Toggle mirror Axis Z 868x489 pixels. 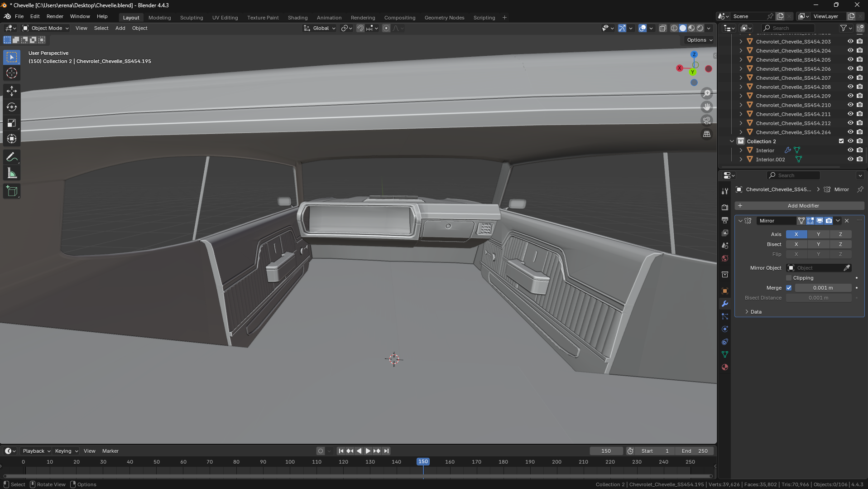coord(840,234)
